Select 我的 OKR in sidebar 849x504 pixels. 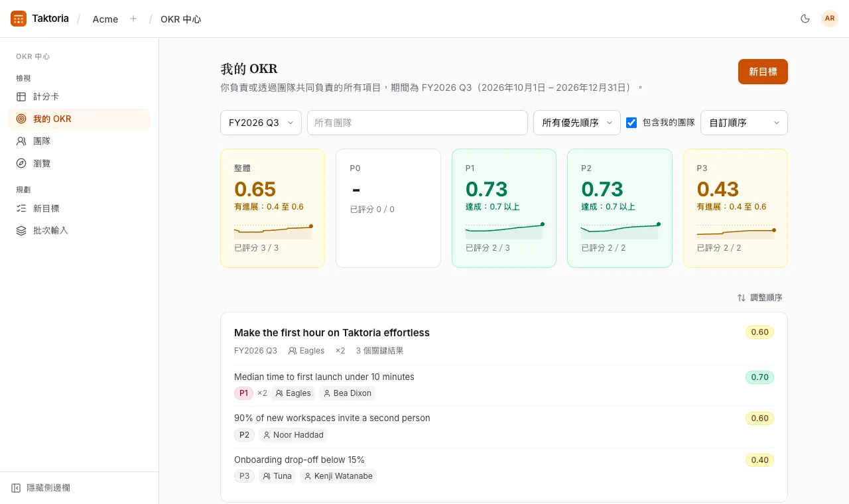coord(79,119)
